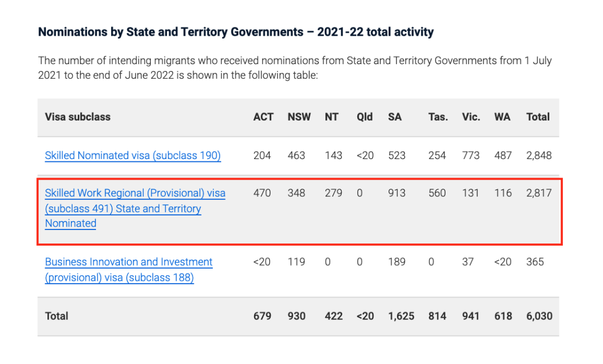Click the Qld column header
Viewport: 603px width, 364px height.
pyautogui.click(x=365, y=117)
